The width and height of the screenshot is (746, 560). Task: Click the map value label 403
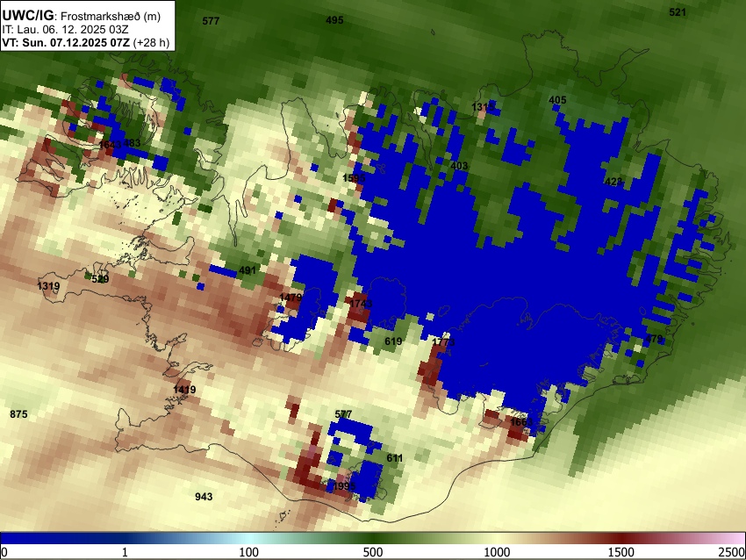(x=459, y=166)
